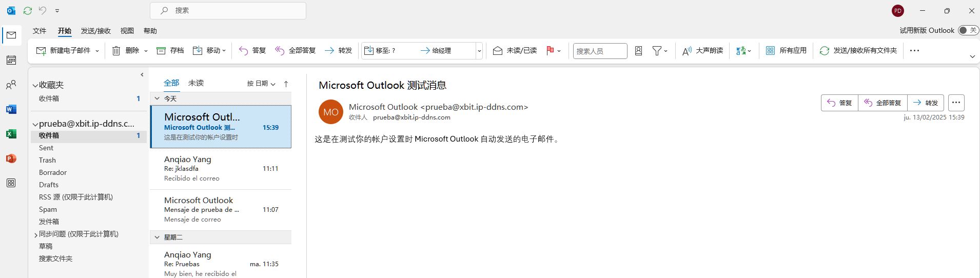Click 全部答复 reply all in the ribbon
The height and width of the screenshot is (278, 980).
pos(296,50)
